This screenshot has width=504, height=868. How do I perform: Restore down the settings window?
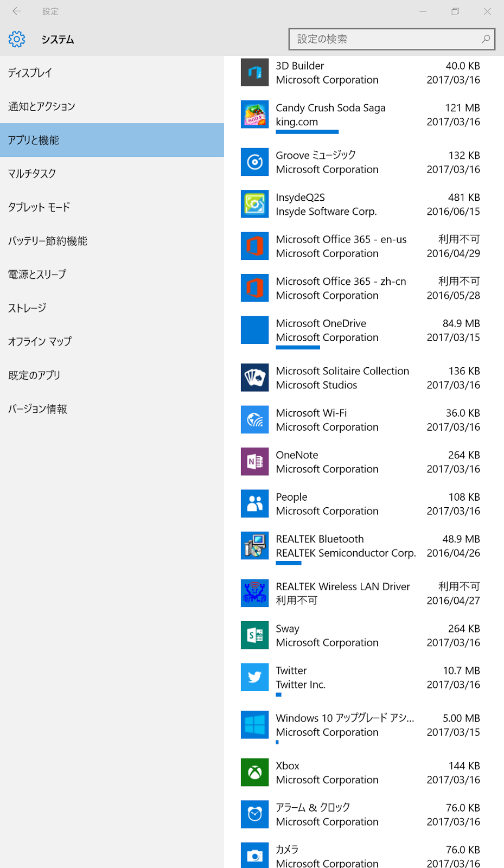point(455,11)
